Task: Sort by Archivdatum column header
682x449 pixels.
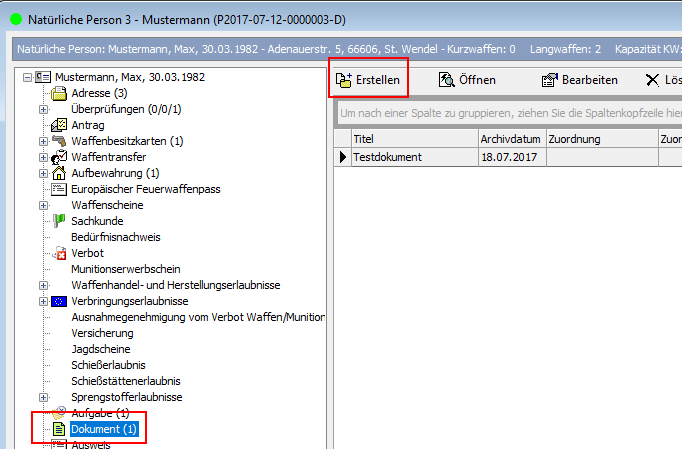Action: [511, 139]
